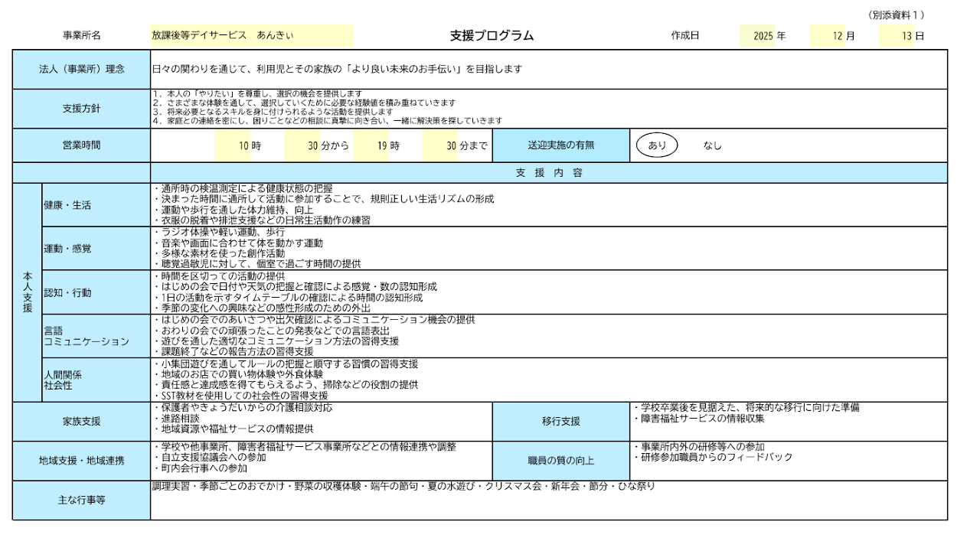Click the opening hour field showing 10

point(233,145)
